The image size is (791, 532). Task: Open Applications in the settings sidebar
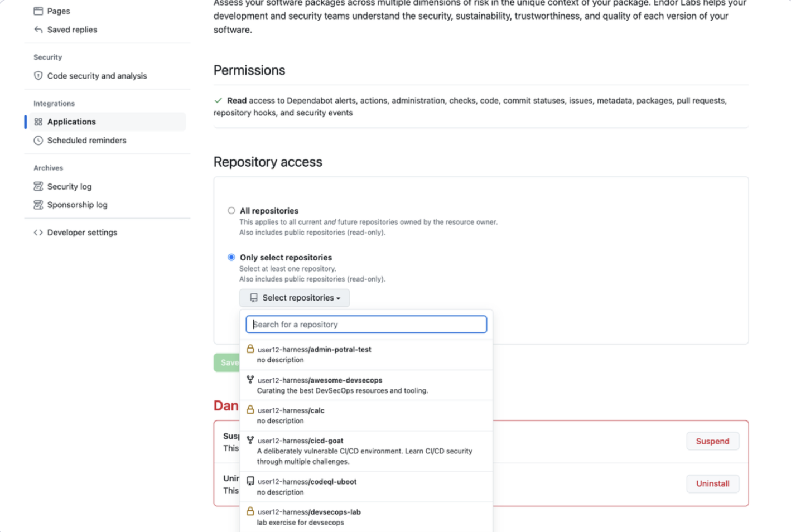pos(71,122)
